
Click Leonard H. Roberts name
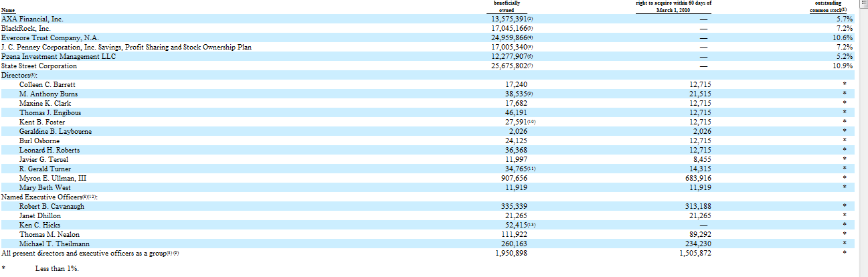(x=50, y=151)
